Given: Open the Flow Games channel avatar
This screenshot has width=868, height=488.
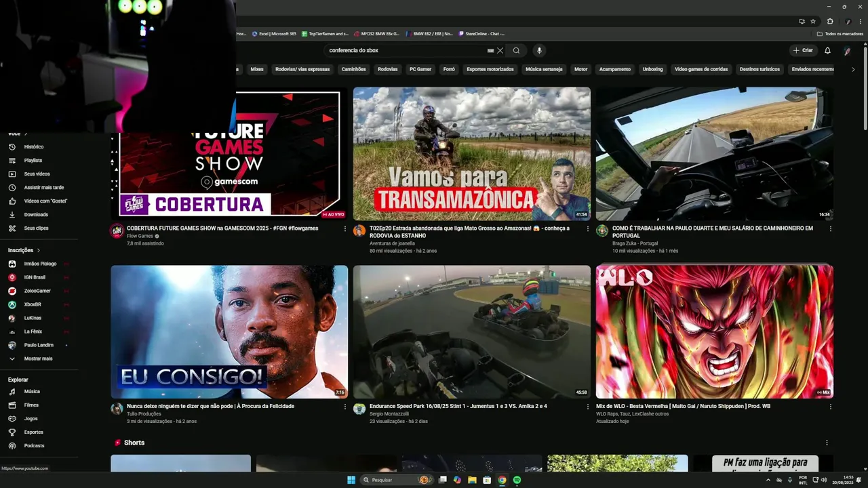Looking at the screenshot, I should pyautogui.click(x=117, y=230).
